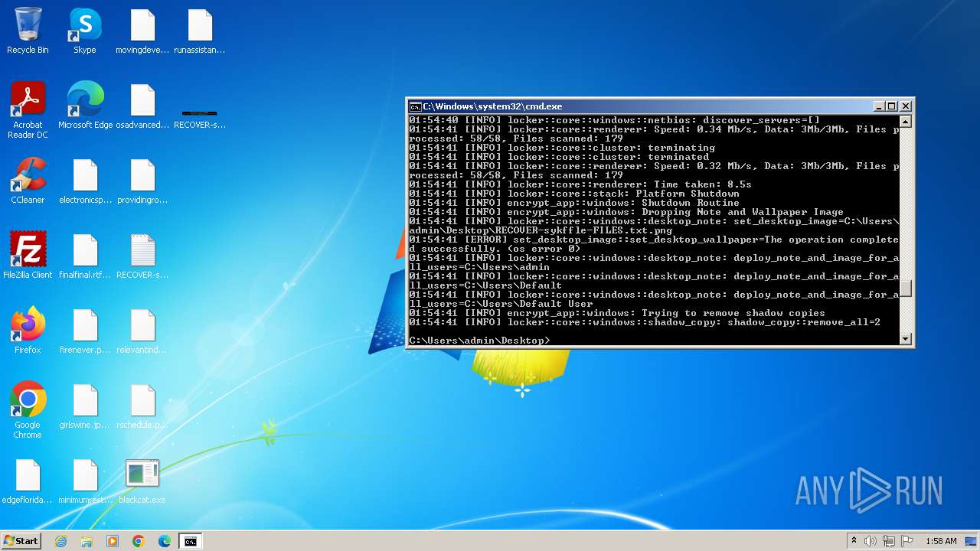Click the cmd vertical scrollbar thumb
The width and height of the screenshot is (980, 551).
click(x=906, y=289)
